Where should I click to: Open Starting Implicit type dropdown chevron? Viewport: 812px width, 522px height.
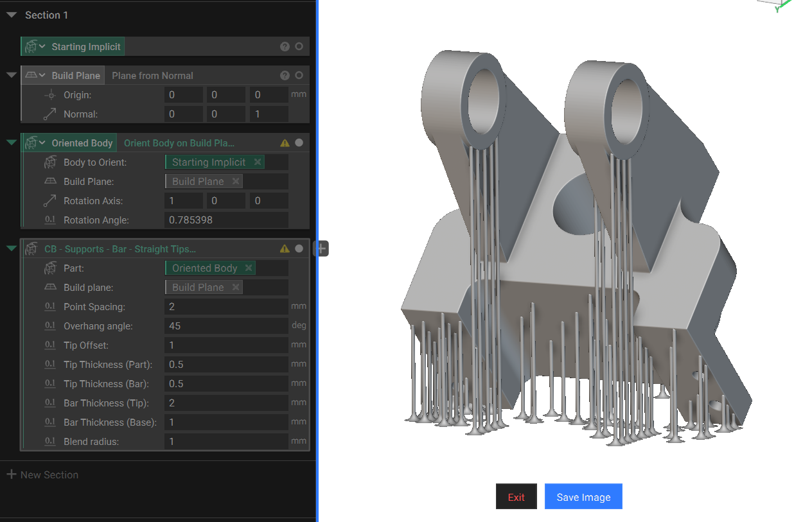click(x=42, y=47)
